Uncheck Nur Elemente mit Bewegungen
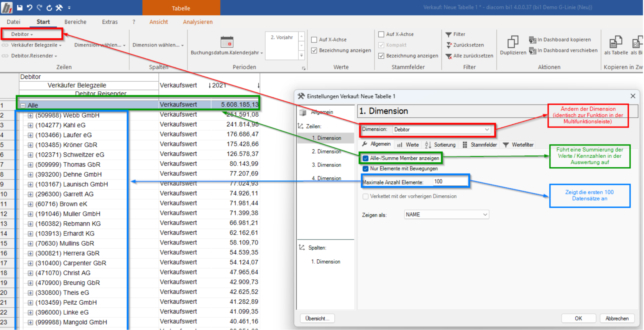This screenshot has height=330, width=644. (x=365, y=168)
